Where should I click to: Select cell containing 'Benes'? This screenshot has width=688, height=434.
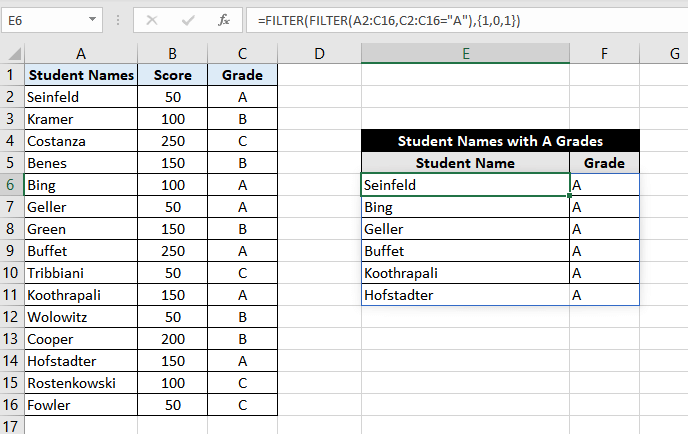81,163
